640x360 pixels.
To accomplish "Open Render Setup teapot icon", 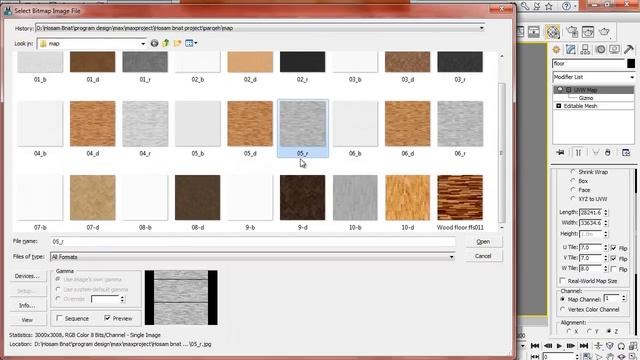I will pos(572,31).
